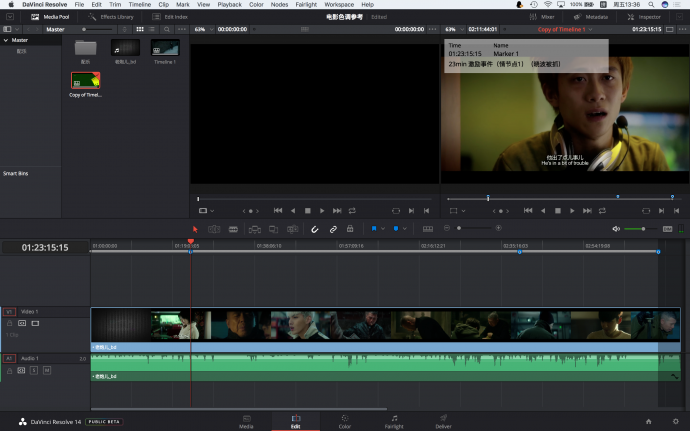Select the arrow selection tool in timeline toolbar
This screenshot has width=690, height=431.
pyautogui.click(x=195, y=229)
